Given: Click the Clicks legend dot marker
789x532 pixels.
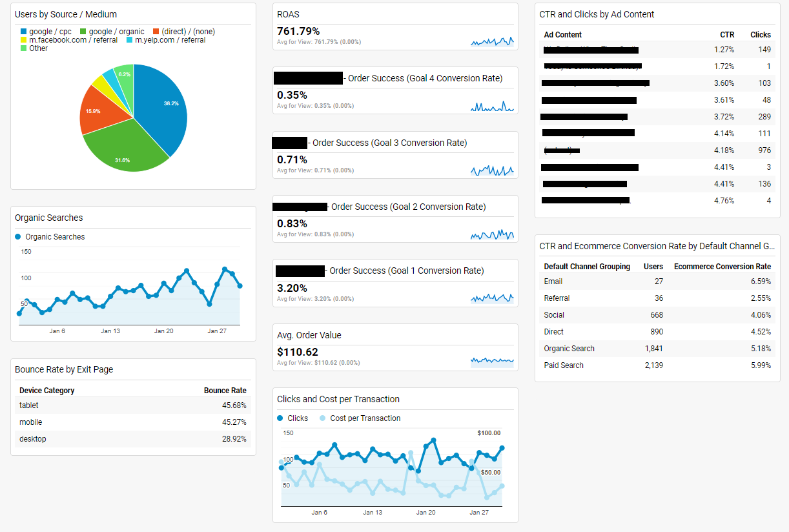Looking at the screenshot, I should [280, 418].
